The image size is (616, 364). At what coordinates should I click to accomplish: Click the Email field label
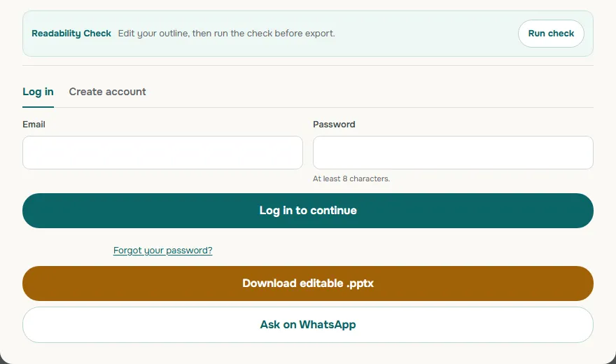click(34, 125)
